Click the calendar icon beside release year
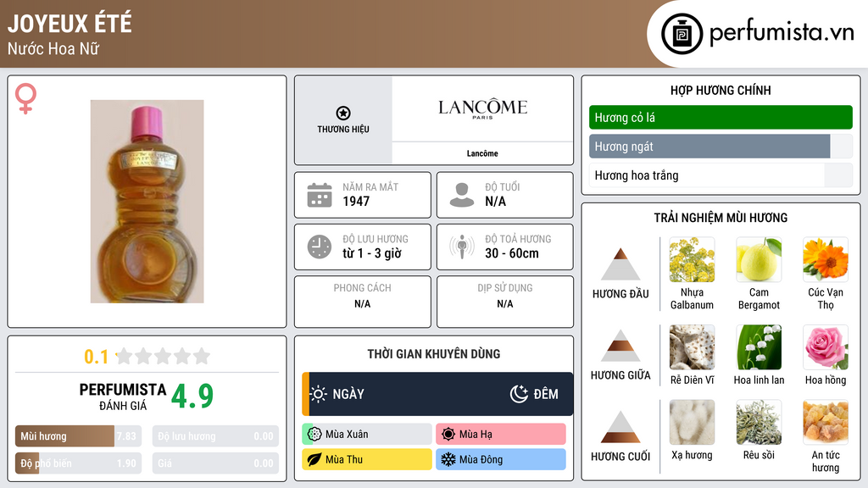The height and width of the screenshot is (488, 868). [x=320, y=195]
